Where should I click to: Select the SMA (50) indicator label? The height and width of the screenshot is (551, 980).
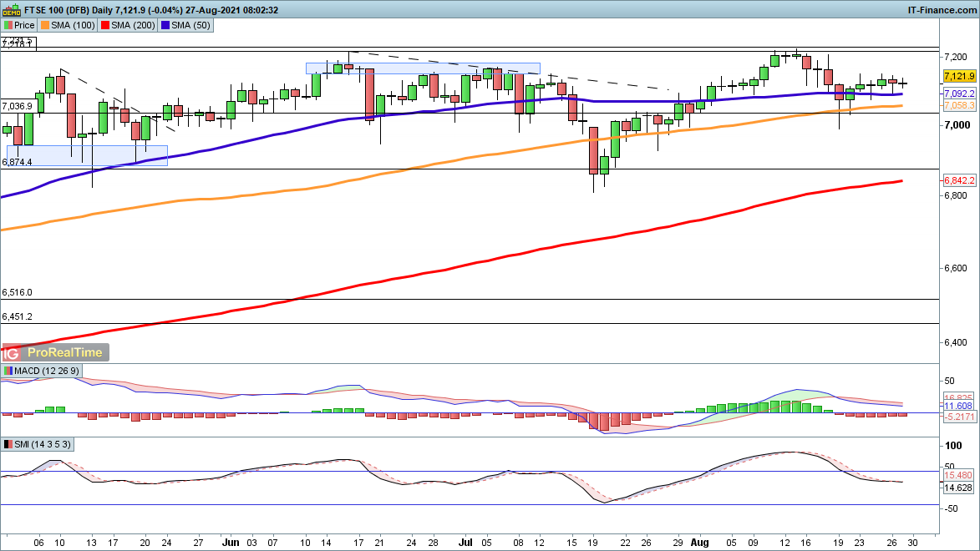pos(186,25)
